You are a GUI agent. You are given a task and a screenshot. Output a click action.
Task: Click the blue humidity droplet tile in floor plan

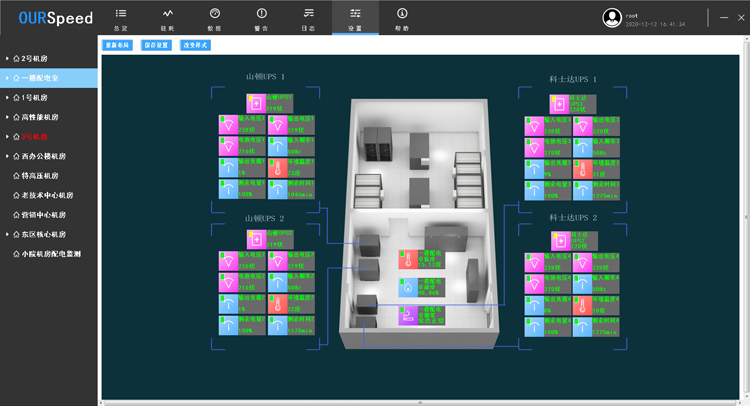(408, 289)
